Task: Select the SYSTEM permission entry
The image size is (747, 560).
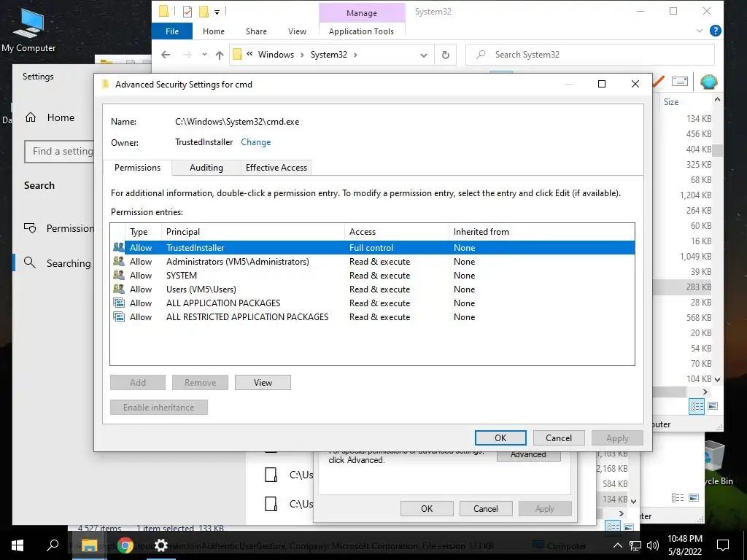Action: pyautogui.click(x=373, y=275)
